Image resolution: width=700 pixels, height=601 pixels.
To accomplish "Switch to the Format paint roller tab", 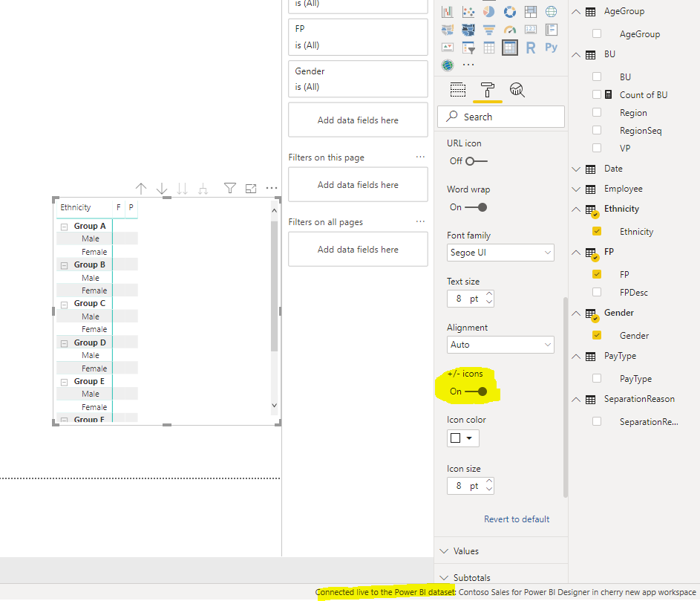I will coord(488,90).
